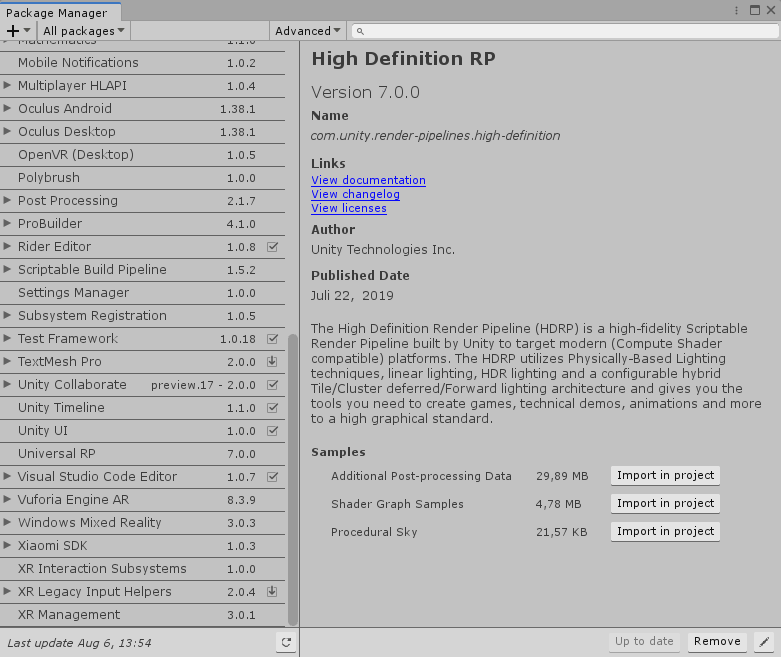This screenshot has height=657, width=781.
Task: Open the View documentation link
Action: coord(368,180)
